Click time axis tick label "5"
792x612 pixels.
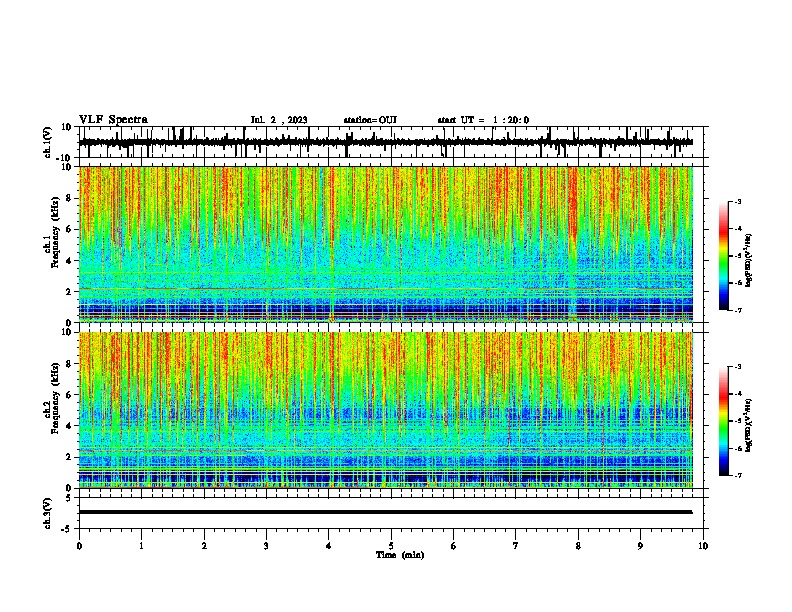tap(391, 546)
